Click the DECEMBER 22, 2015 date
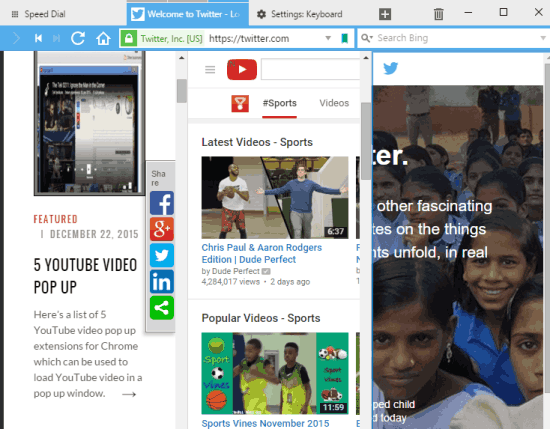 (94, 234)
